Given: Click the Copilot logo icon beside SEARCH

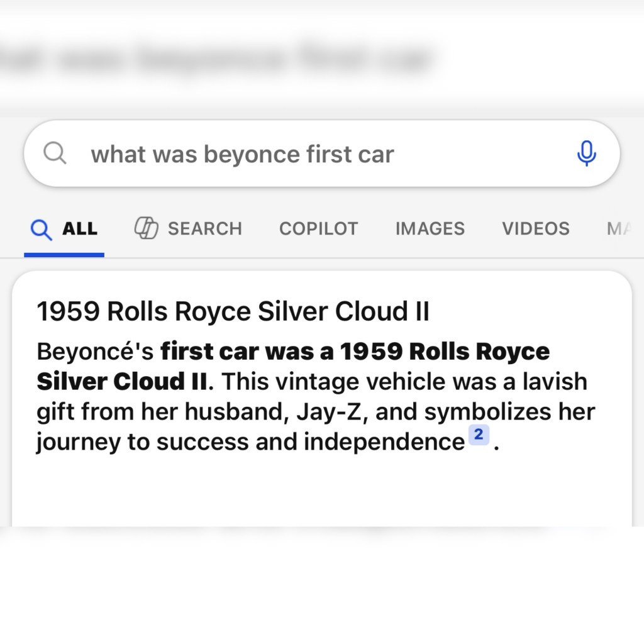Looking at the screenshot, I should (x=146, y=228).
